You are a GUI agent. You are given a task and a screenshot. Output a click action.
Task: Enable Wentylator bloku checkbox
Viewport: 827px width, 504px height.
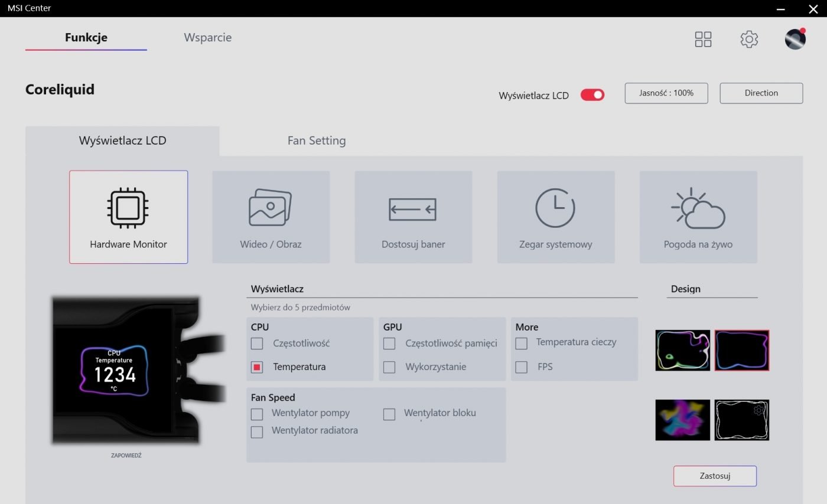pyautogui.click(x=389, y=414)
